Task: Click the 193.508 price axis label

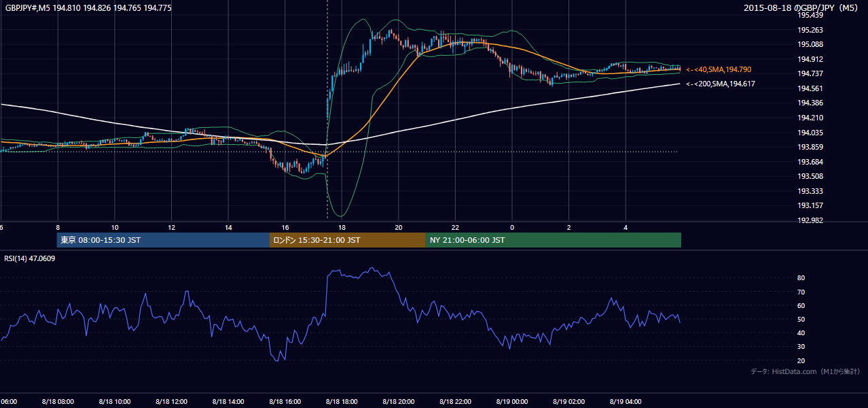Action: (810, 176)
